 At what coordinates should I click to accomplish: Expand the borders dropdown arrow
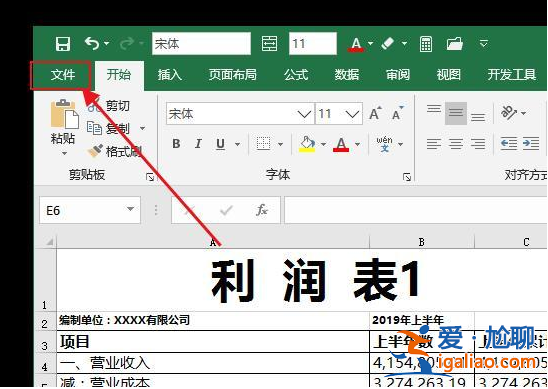click(x=280, y=144)
